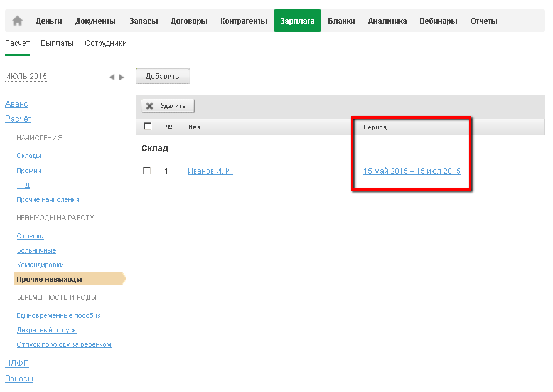Open the Вебинары menu
553x392 pixels.
438,21
